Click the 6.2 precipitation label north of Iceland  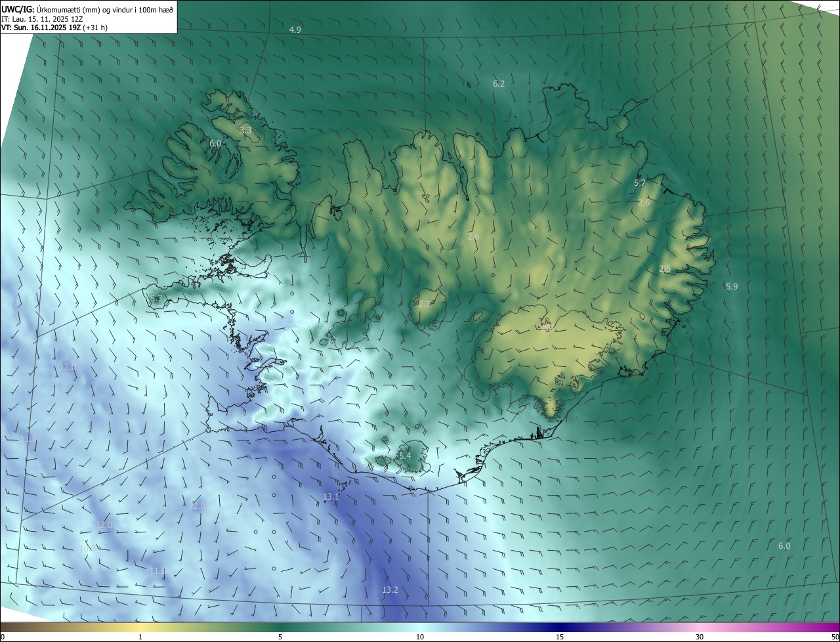pyautogui.click(x=499, y=83)
